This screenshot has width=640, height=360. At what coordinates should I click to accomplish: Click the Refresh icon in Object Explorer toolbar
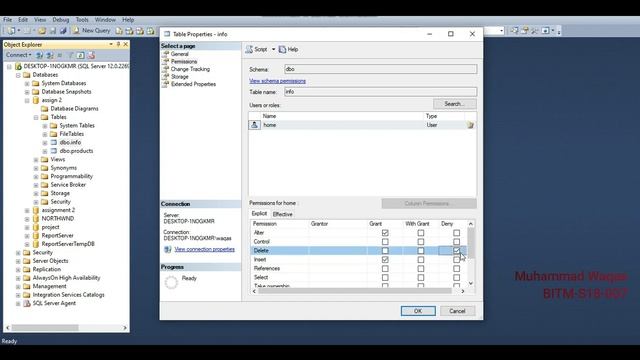(x=81, y=55)
